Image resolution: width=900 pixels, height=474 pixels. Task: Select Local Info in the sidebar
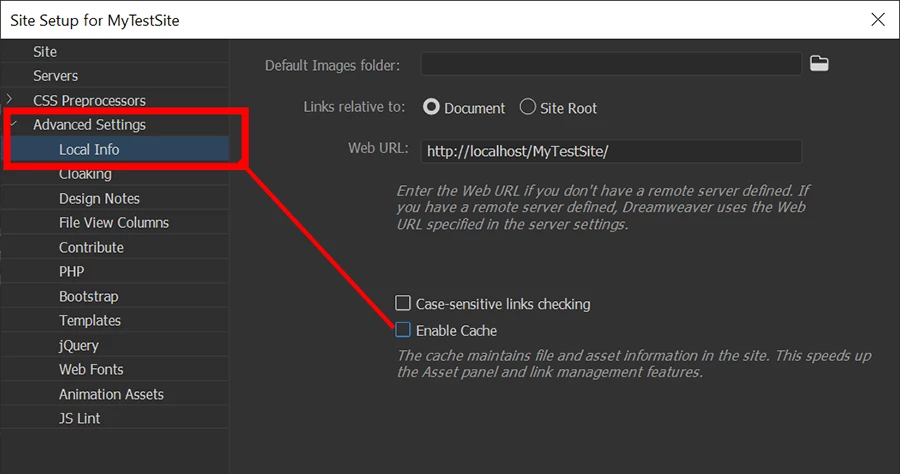pyautogui.click(x=89, y=149)
